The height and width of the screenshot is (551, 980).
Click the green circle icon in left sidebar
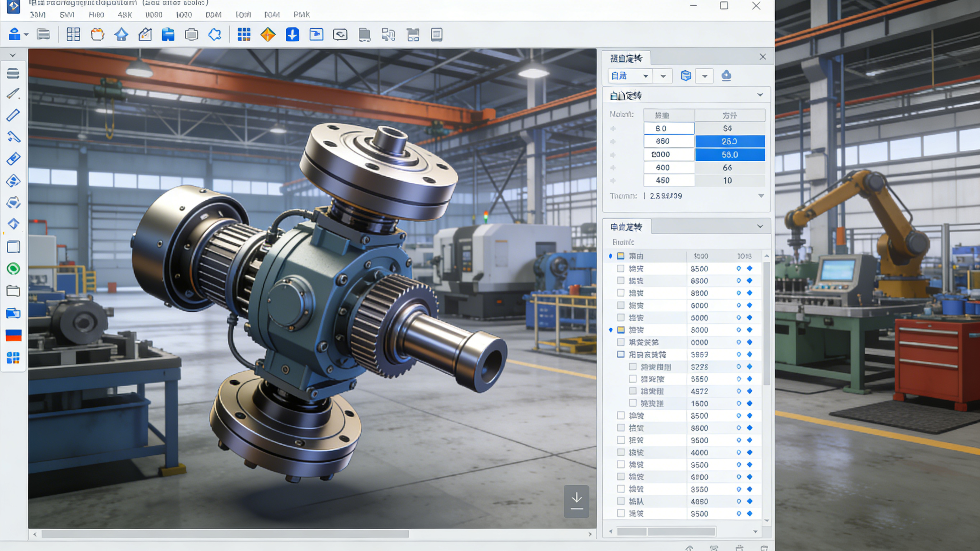click(x=13, y=269)
